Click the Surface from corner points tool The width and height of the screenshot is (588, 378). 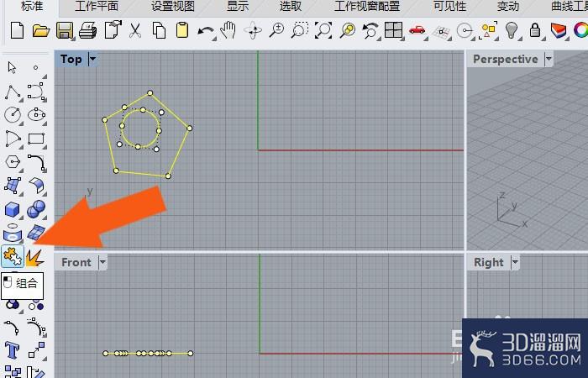[x=13, y=186]
